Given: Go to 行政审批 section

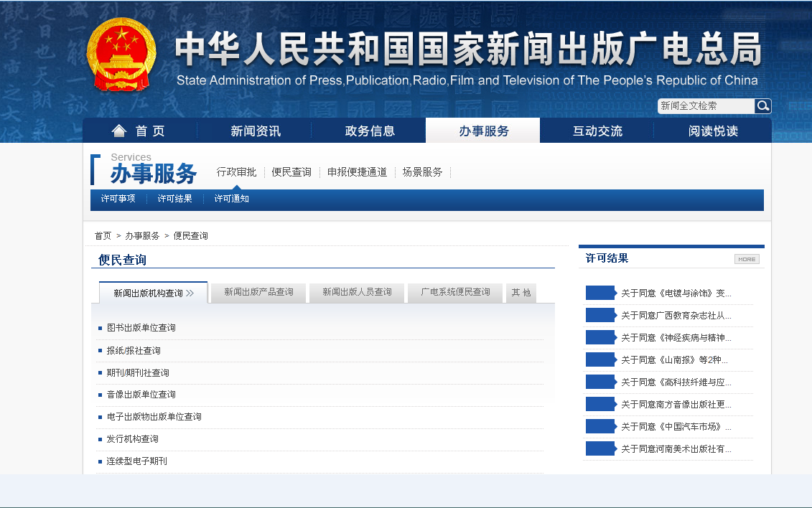Looking at the screenshot, I should point(236,171).
